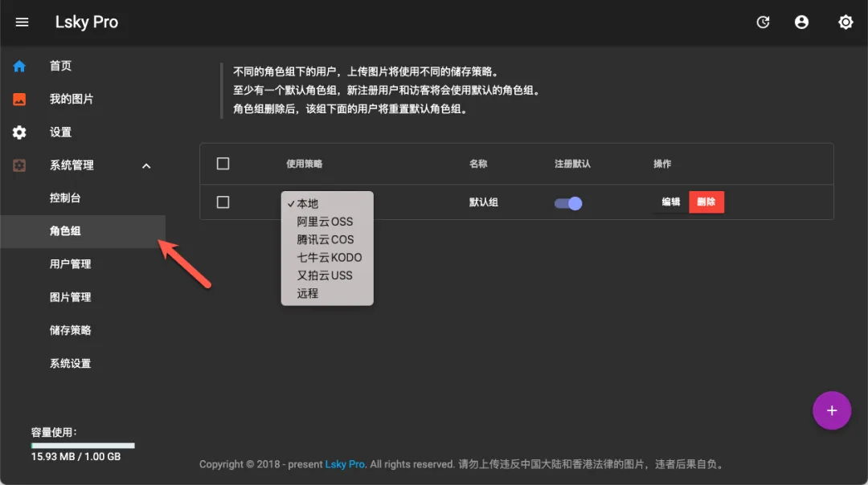Image resolution: width=868 pixels, height=485 pixels.
Task: Click the refresh history icon in header
Action: click(764, 22)
